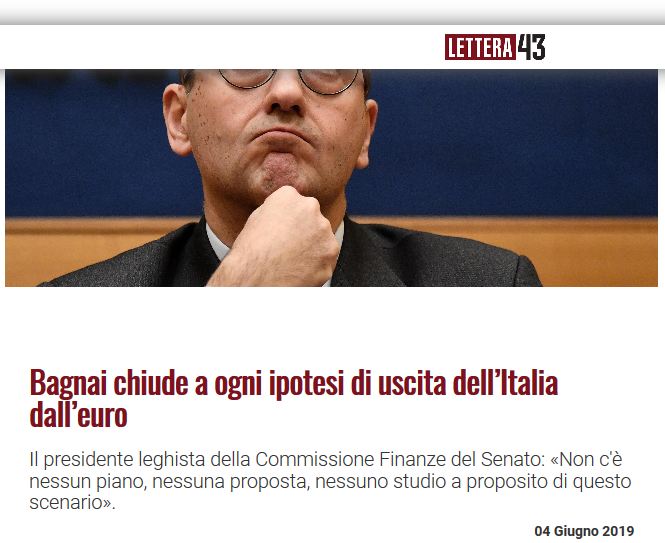The height and width of the screenshot is (543, 665).
Task: Click 'dall'euro' on headline second line
Action: click(x=78, y=415)
